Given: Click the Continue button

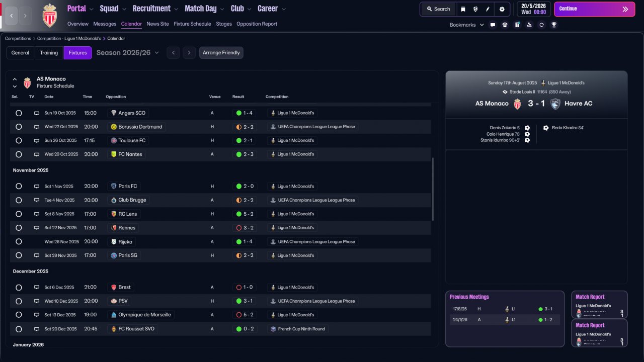Looking at the screenshot, I should pos(595,9).
